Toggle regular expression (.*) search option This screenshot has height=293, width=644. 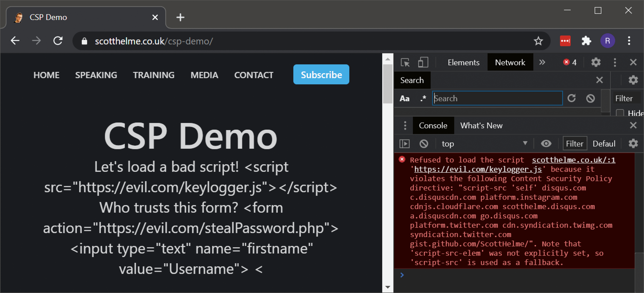coord(423,98)
